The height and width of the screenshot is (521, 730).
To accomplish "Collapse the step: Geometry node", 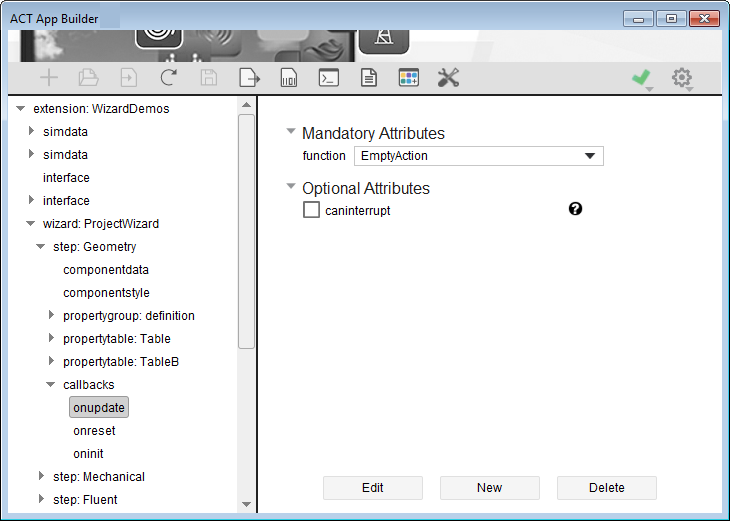I will pos(41,247).
